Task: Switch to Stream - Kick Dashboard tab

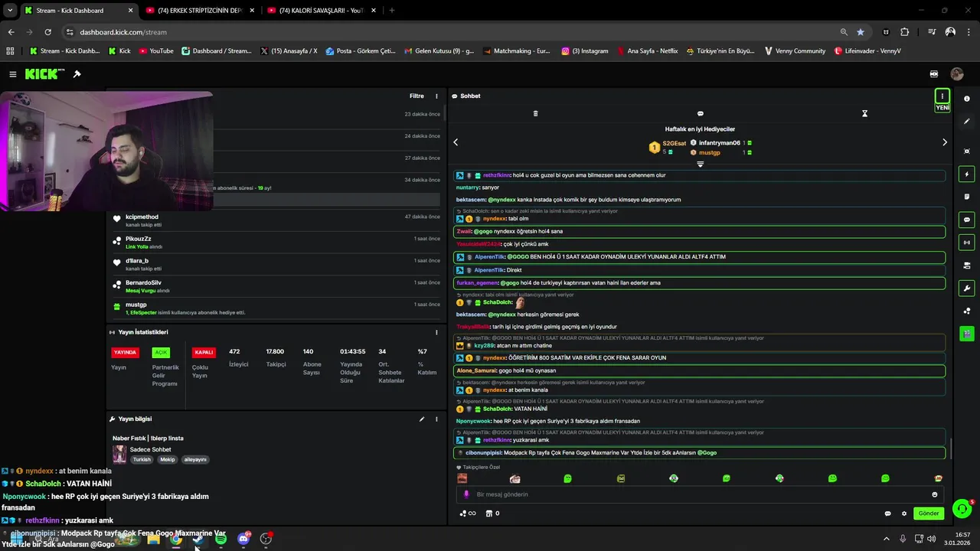Action: 78,11
